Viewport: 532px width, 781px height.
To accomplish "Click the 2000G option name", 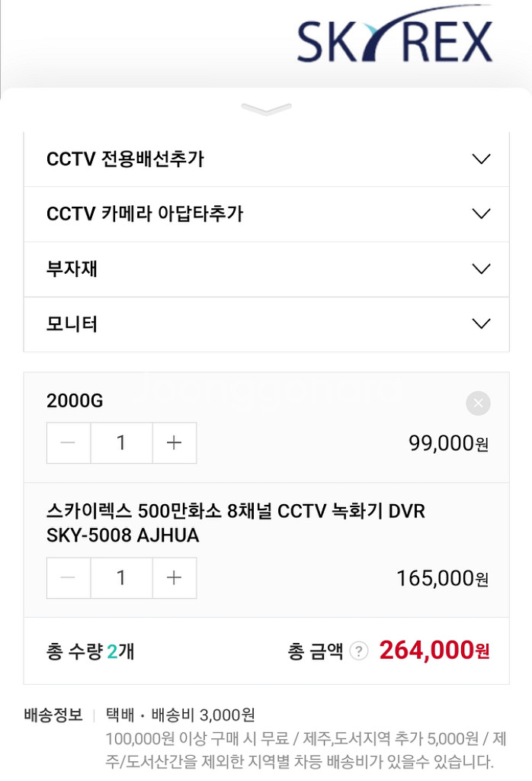I will coord(75,401).
